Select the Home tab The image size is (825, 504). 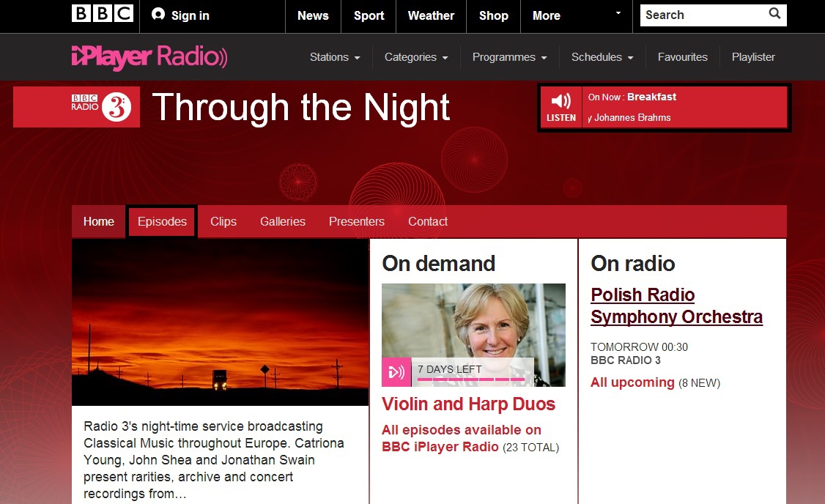98,221
